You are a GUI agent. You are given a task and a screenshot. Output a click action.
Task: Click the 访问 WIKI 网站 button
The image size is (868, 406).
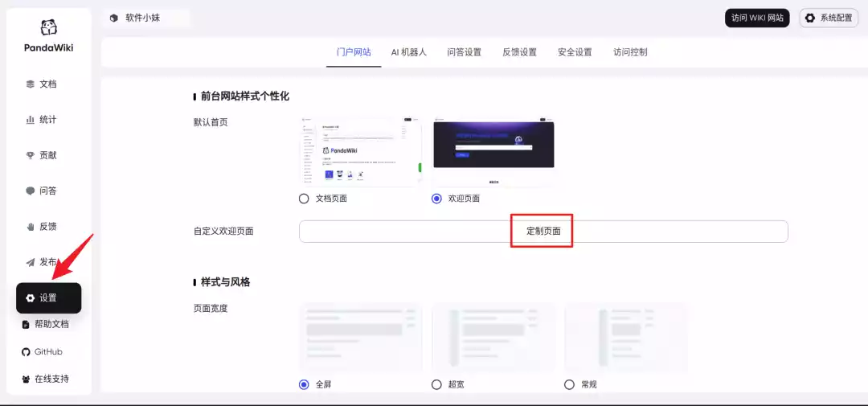[x=757, y=18]
